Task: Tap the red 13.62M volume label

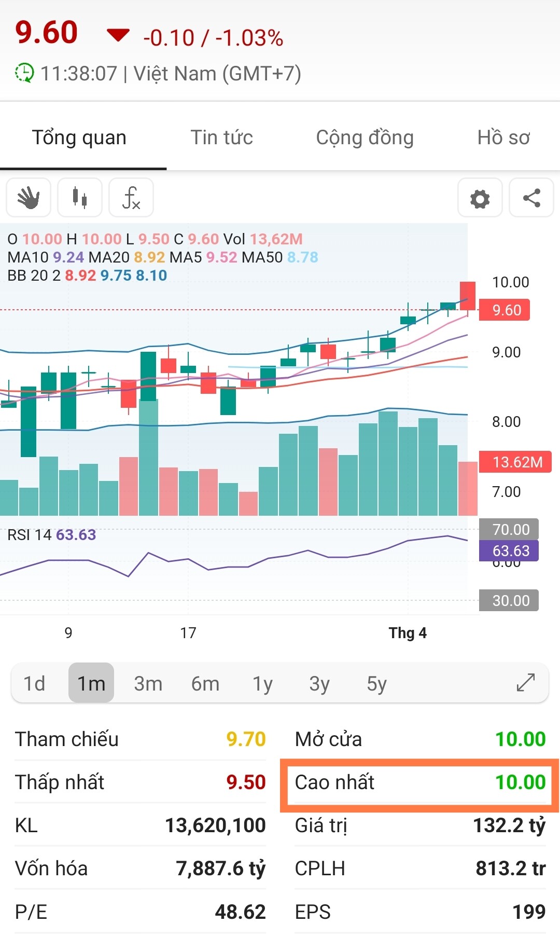Action: (516, 462)
